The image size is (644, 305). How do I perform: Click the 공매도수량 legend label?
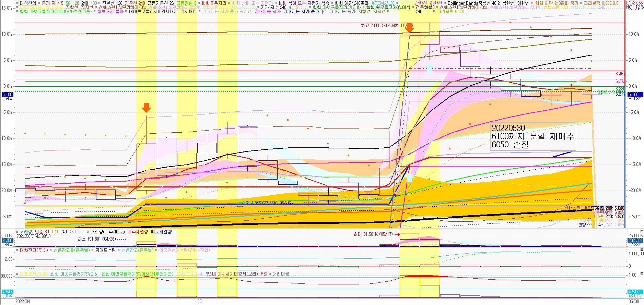pyautogui.click(x=106, y=250)
